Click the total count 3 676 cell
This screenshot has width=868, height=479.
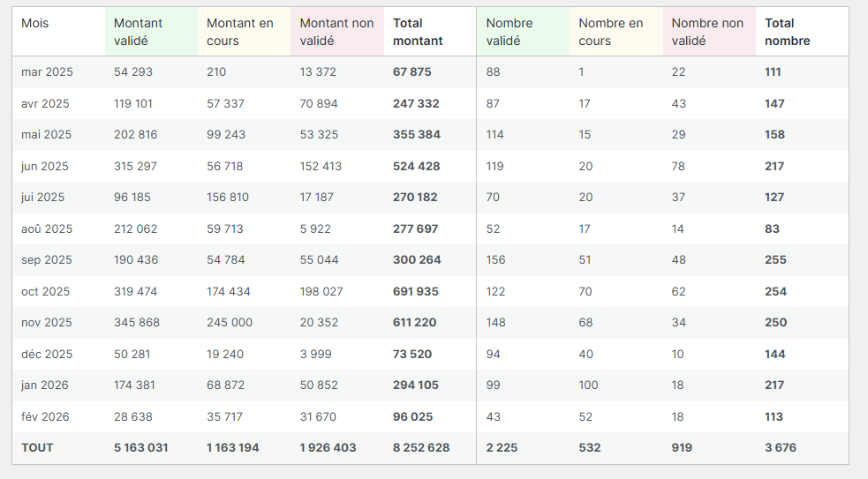781,448
